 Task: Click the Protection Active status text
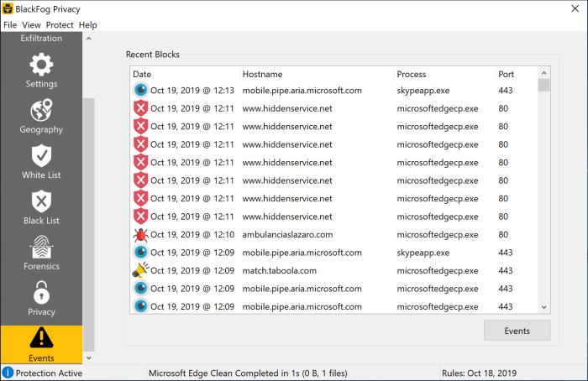(x=49, y=373)
